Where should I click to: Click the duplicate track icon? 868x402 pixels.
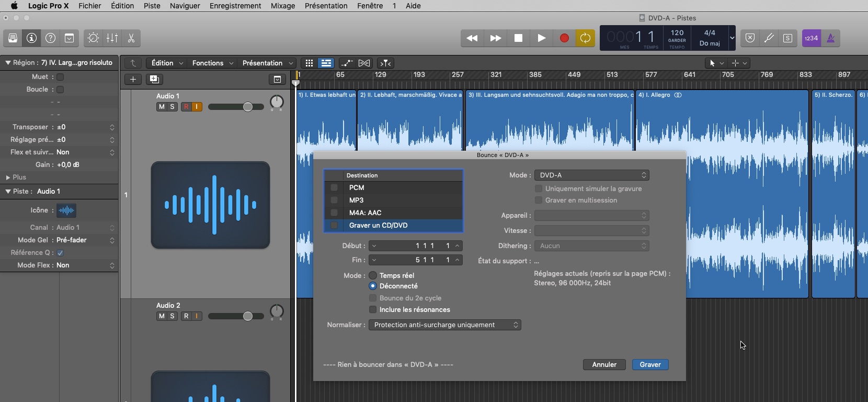(x=154, y=80)
